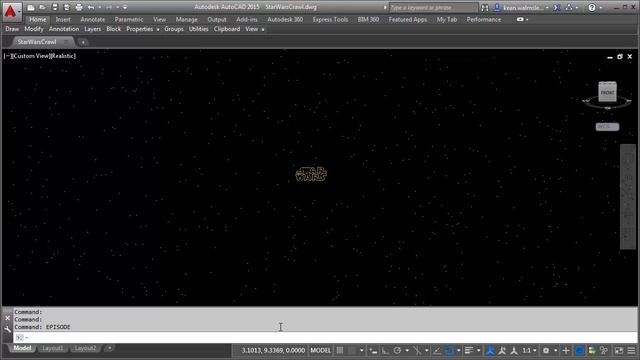Toggle Lineweight display in status bar

(x=469, y=350)
